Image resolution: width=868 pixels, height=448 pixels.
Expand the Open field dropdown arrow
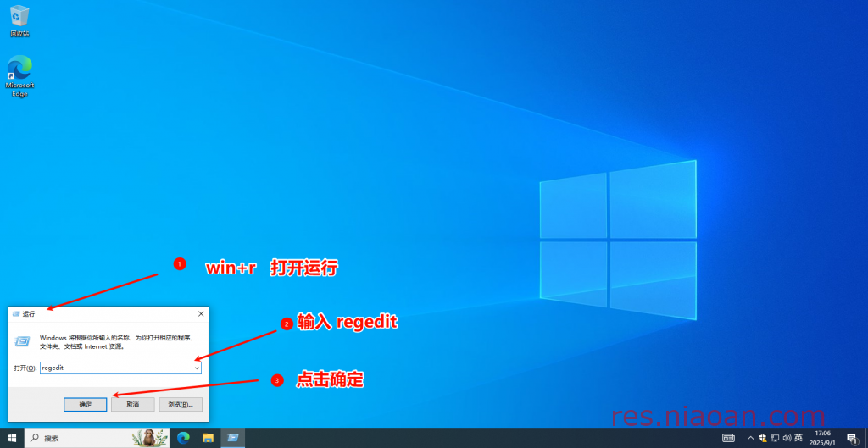point(197,368)
